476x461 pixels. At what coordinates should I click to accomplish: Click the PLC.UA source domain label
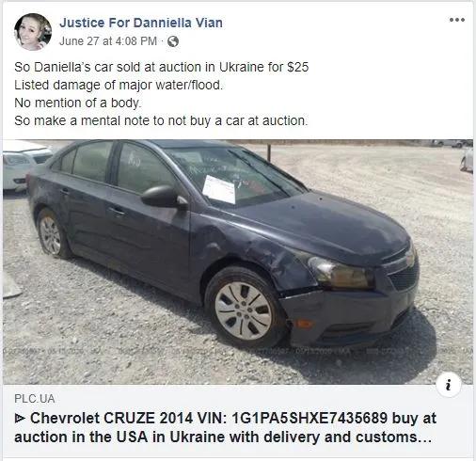(x=35, y=399)
